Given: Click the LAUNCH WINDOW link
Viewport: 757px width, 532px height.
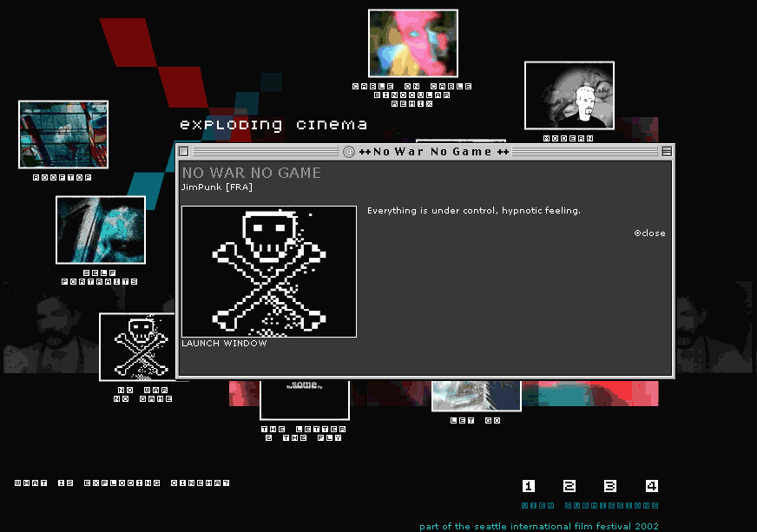Looking at the screenshot, I should click(224, 344).
